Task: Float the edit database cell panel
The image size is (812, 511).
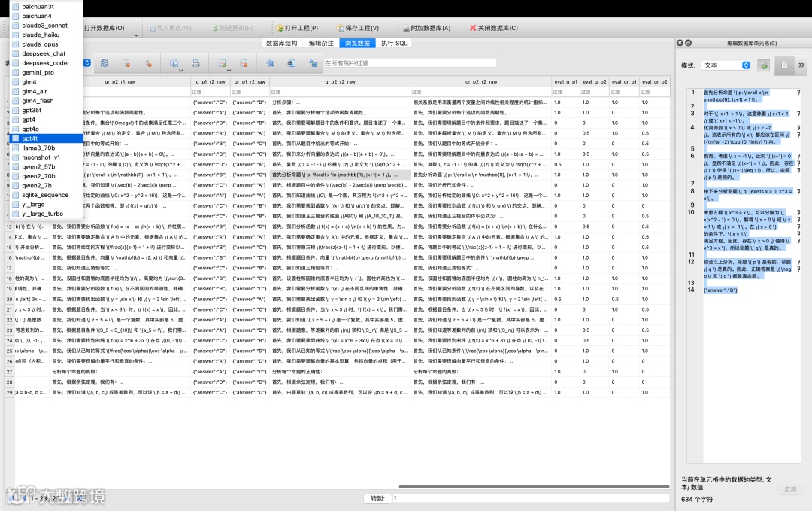Action: click(688, 43)
